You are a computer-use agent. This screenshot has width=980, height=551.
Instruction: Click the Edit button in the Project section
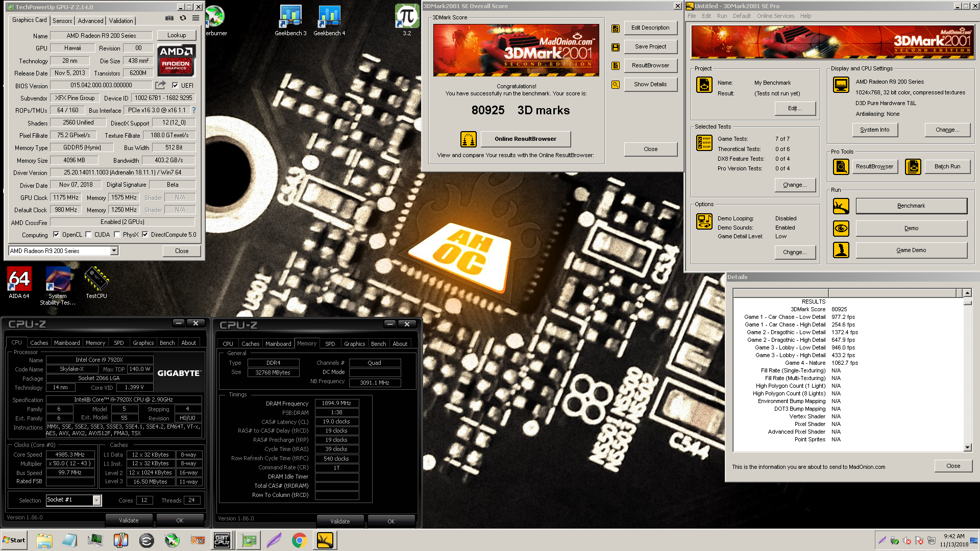(795, 108)
